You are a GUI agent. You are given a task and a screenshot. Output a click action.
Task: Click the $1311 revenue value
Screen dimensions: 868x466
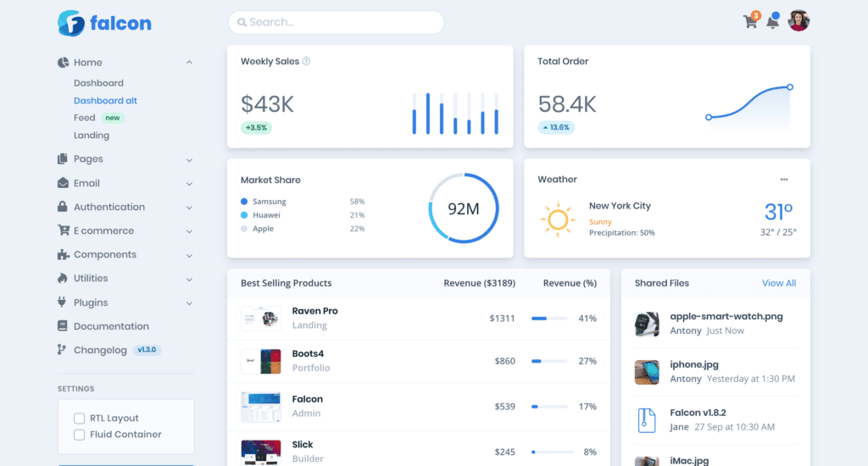click(502, 319)
